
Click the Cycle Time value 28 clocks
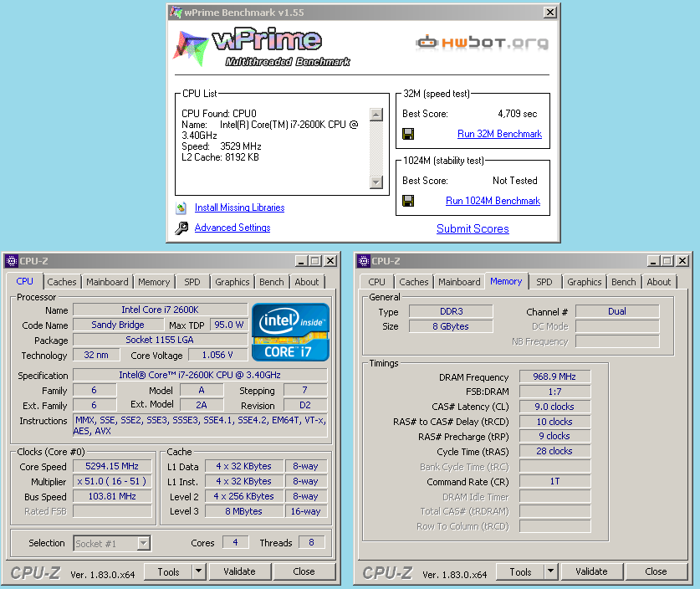555,452
